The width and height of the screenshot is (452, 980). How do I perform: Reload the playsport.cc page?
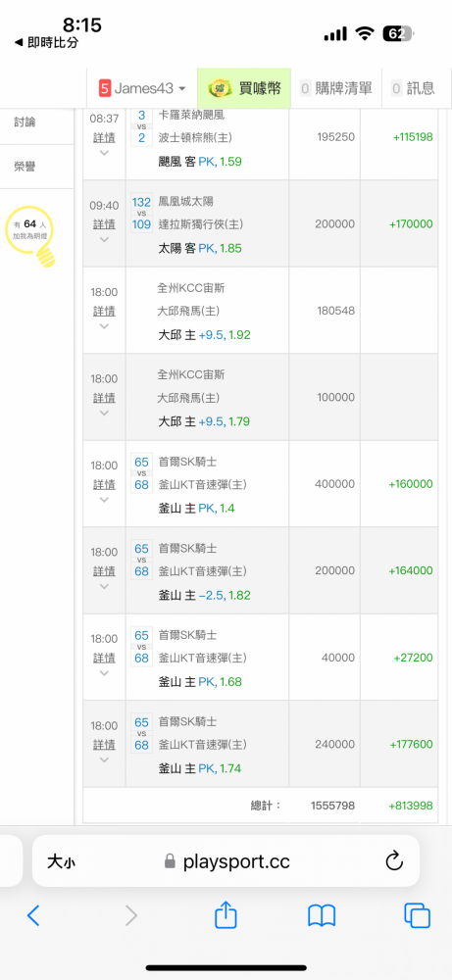tap(394, 862)
